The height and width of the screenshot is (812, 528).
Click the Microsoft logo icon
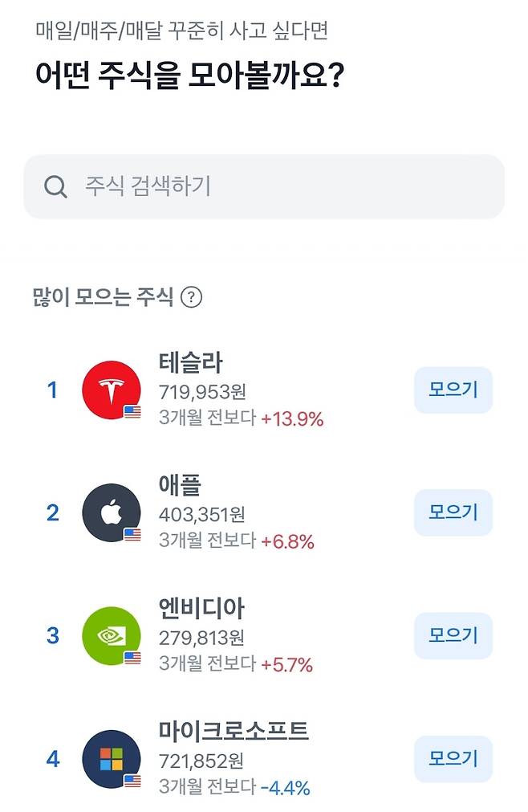[x=111, y=758]
